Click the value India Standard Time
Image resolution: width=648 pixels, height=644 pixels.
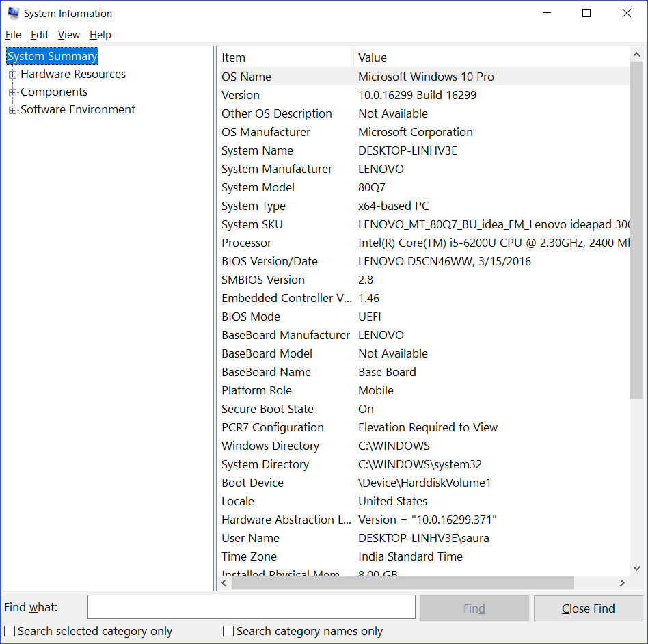410,556
